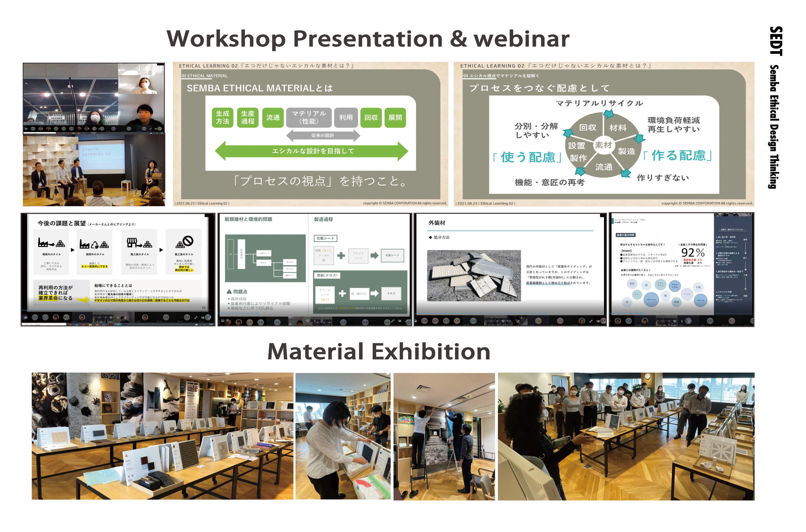The height and width of the screenshot is (532, 806).
Task: Open workshop photo with four seated panelists
Action: [94, 170]
